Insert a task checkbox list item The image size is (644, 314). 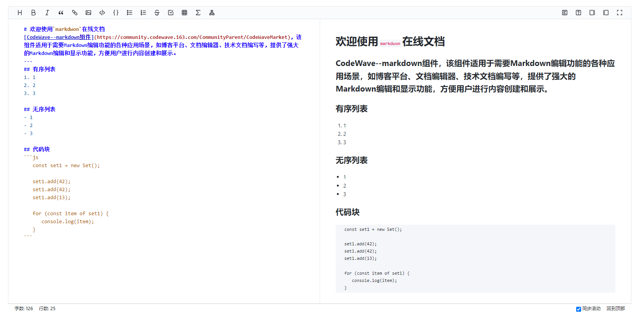click(171, 13)
